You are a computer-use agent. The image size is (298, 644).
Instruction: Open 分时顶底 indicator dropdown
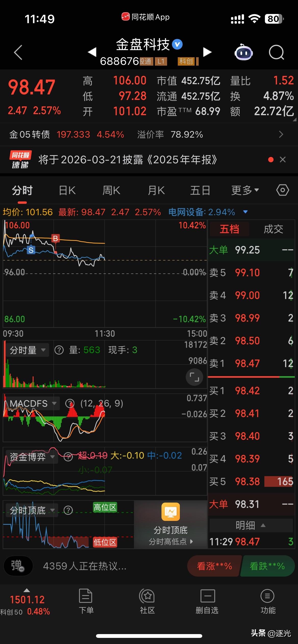point(32,510)
